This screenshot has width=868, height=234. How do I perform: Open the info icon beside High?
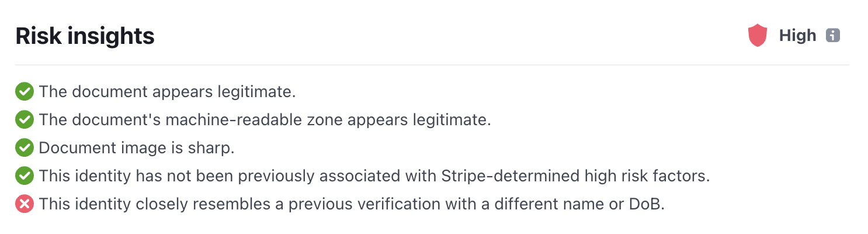tap(832, 36)
